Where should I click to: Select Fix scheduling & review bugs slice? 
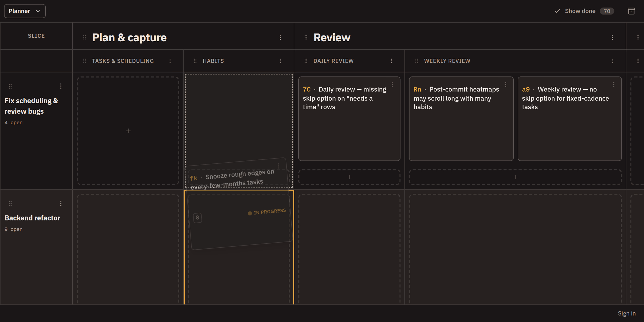point(31,106)
